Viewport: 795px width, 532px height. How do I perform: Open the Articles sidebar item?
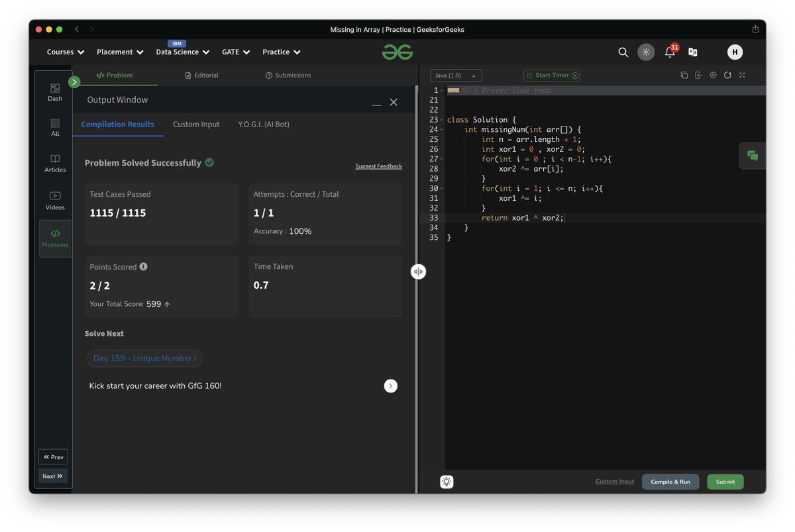click(55, 164)
